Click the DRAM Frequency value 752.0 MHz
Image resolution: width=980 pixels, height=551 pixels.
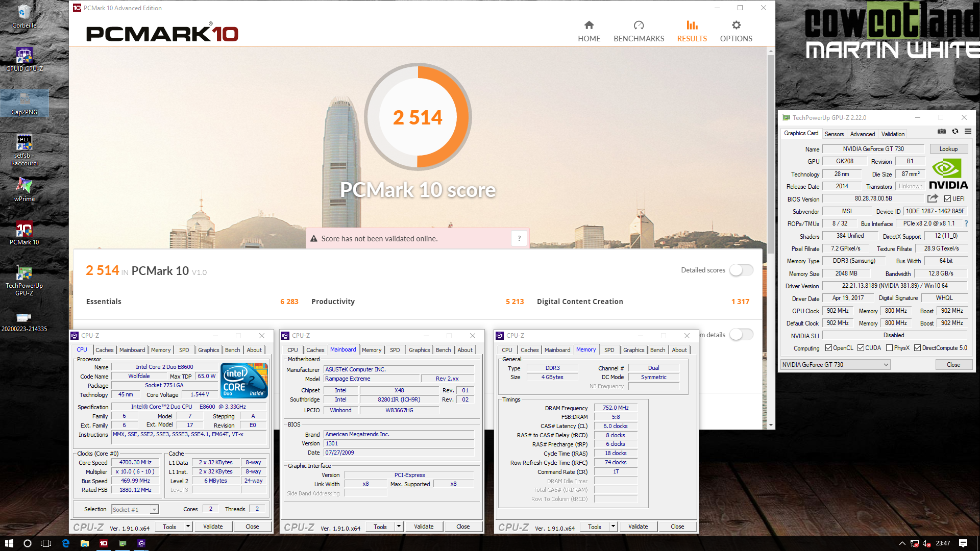coord(616,408)
